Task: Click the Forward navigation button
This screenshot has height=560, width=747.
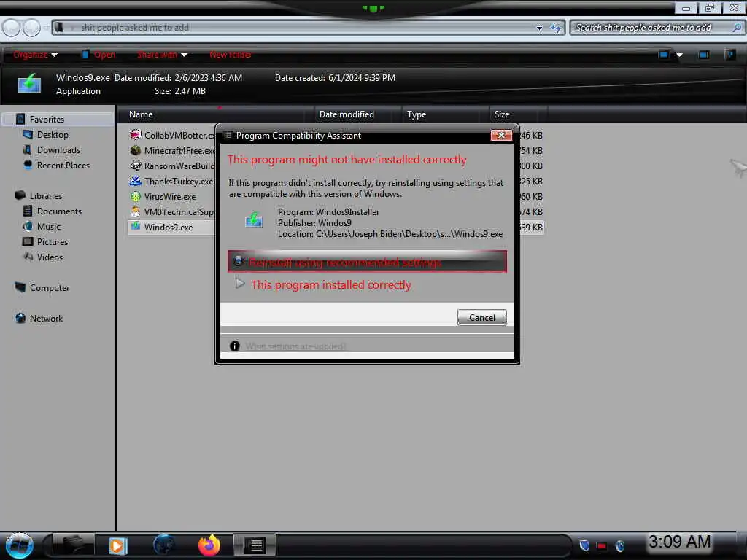Action: (x=32, y=28)
